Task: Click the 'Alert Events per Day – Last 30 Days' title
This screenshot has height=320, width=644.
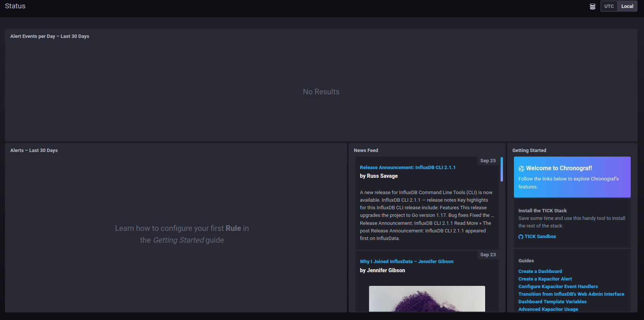Action: [x=50, y=36]
